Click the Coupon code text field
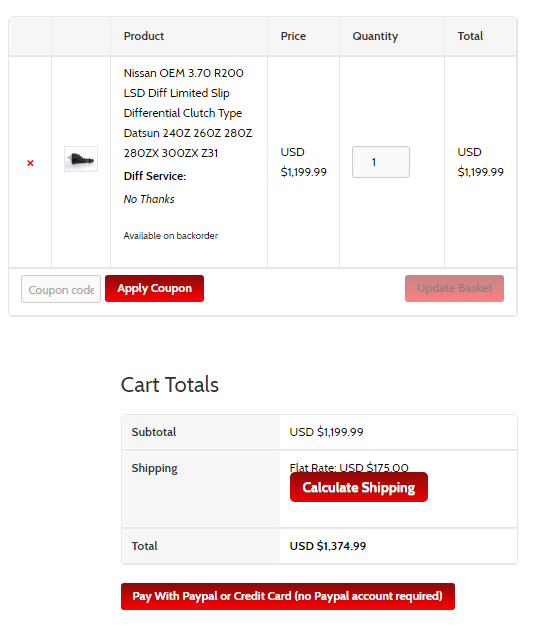This screenshot has height=635, width=535. point(61,289)
